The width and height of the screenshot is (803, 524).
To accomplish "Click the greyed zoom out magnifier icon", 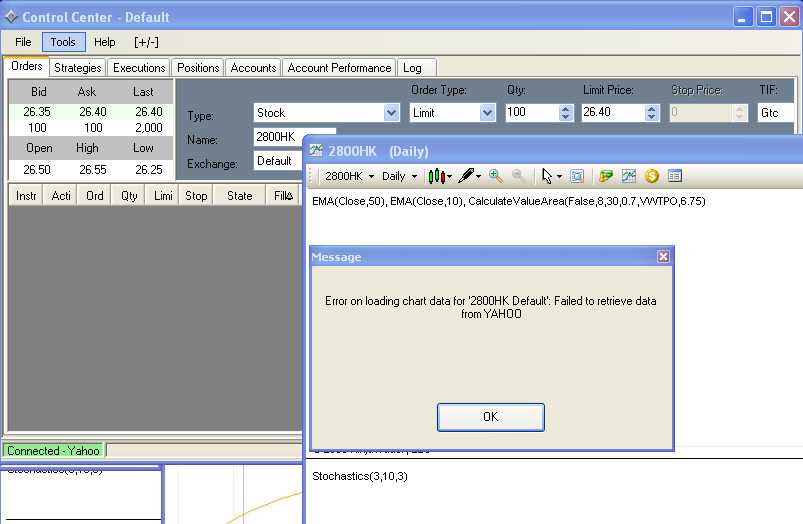I will click(x=518, y=176).
